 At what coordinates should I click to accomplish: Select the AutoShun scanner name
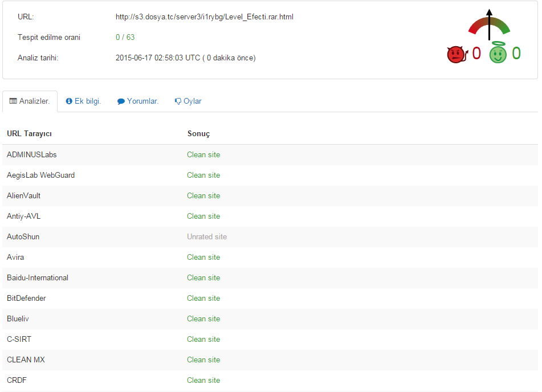pos(23,237)
